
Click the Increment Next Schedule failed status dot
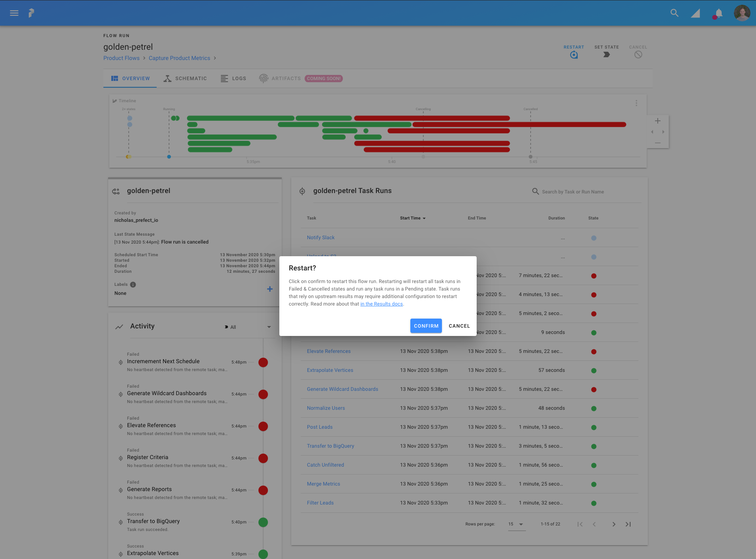coord(263,362)
